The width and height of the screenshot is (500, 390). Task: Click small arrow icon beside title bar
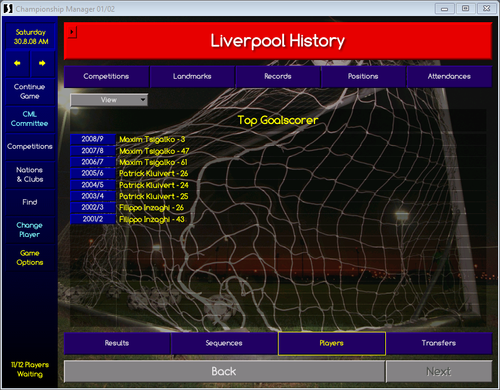coord(72,32)
